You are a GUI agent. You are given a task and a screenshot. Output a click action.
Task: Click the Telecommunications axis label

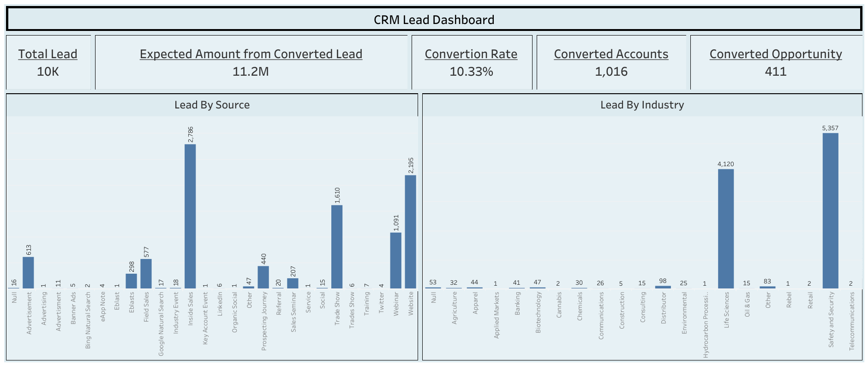pyautogui.click(x=852, y=321)
